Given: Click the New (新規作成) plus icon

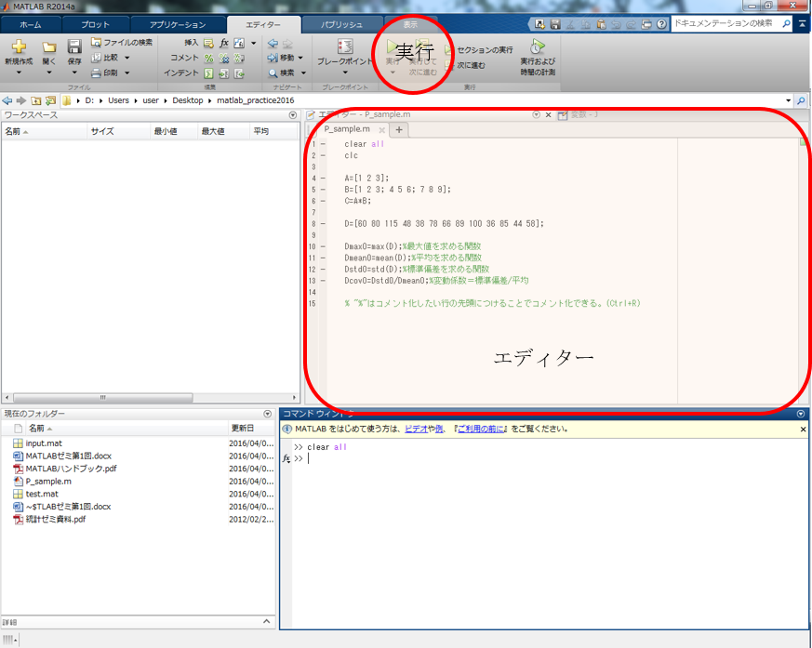Looking at the screenshot, I should (x=20, y=46).
